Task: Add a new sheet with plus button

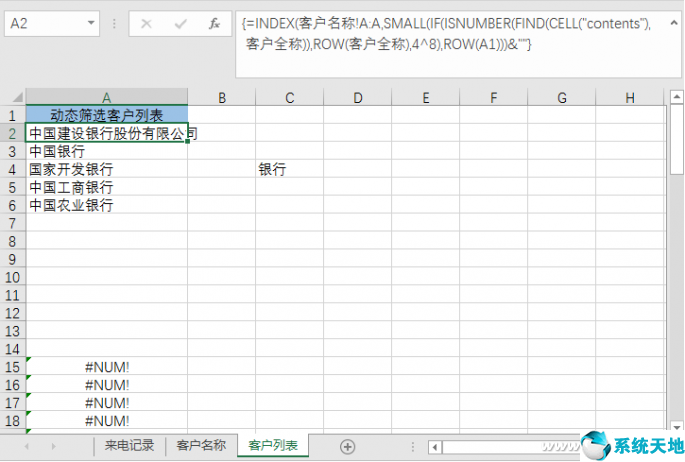Action: 347,446
